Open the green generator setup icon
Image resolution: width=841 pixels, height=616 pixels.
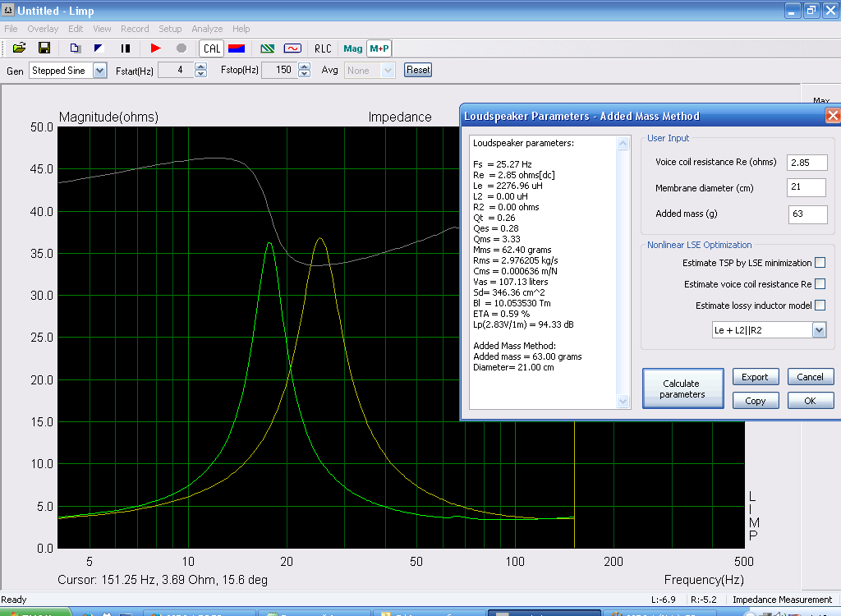pyautogui.click(x=267, y=48)
